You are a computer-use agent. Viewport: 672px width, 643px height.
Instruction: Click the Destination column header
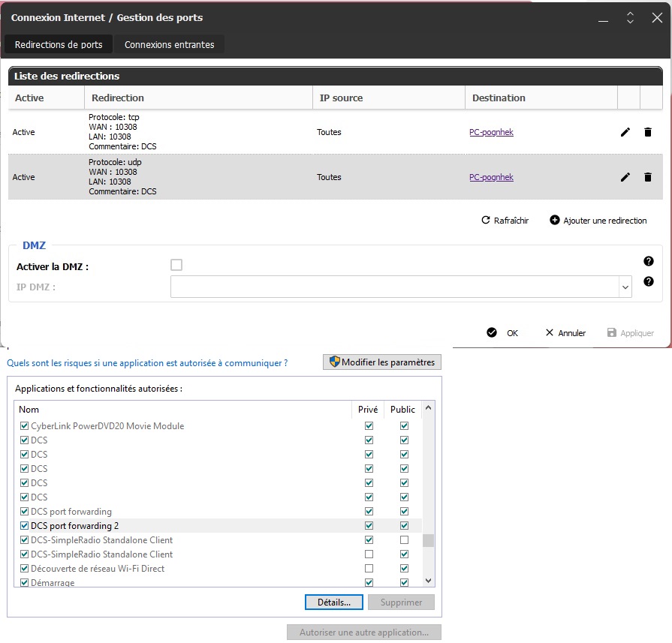(541, 98)
